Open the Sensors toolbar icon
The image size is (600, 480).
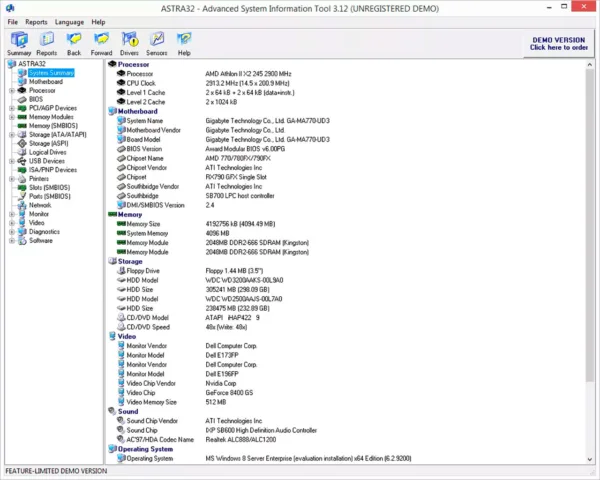157,44
